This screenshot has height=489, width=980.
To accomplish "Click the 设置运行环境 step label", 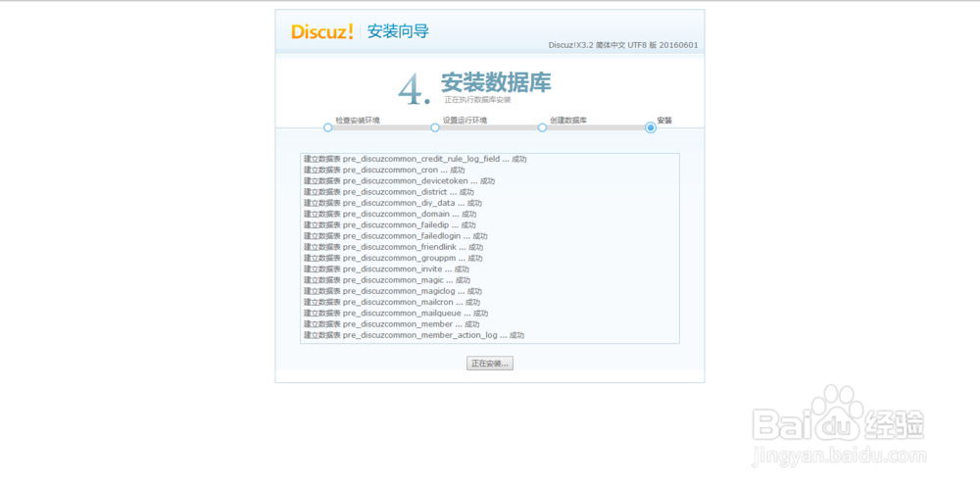I will [x=465, y=121].
